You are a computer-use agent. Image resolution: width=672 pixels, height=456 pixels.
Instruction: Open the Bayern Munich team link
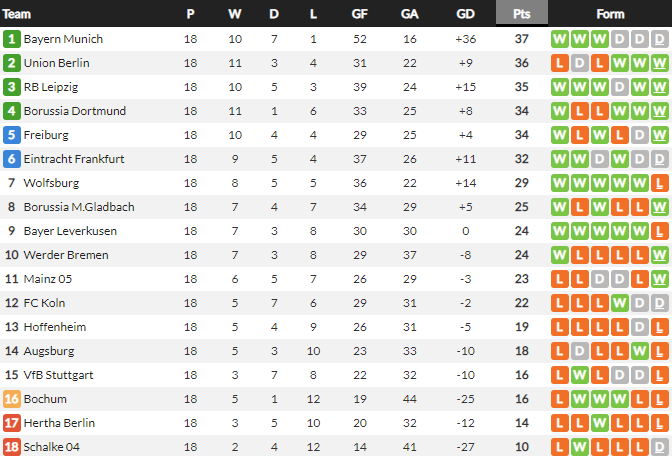(x=63, y=39)
